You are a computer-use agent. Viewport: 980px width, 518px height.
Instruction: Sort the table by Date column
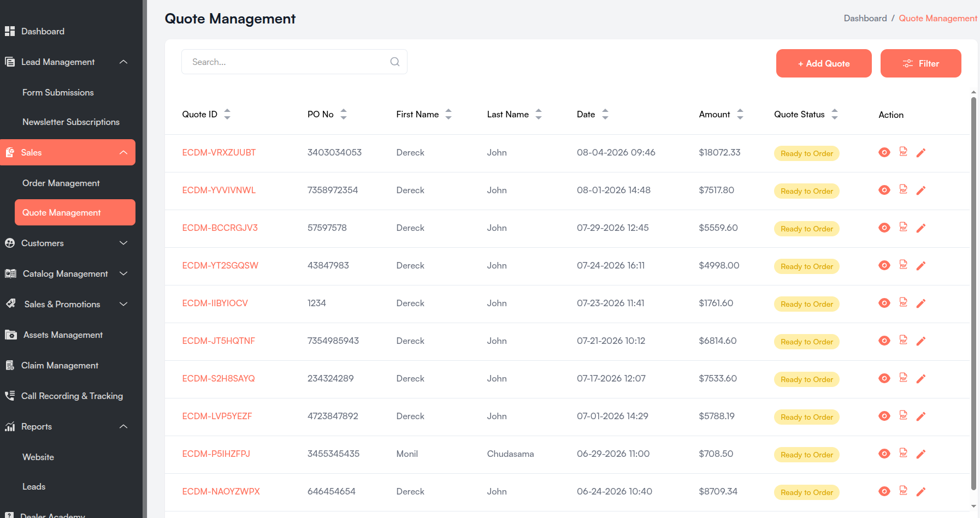pyautogui.click(x=605, y=114)
